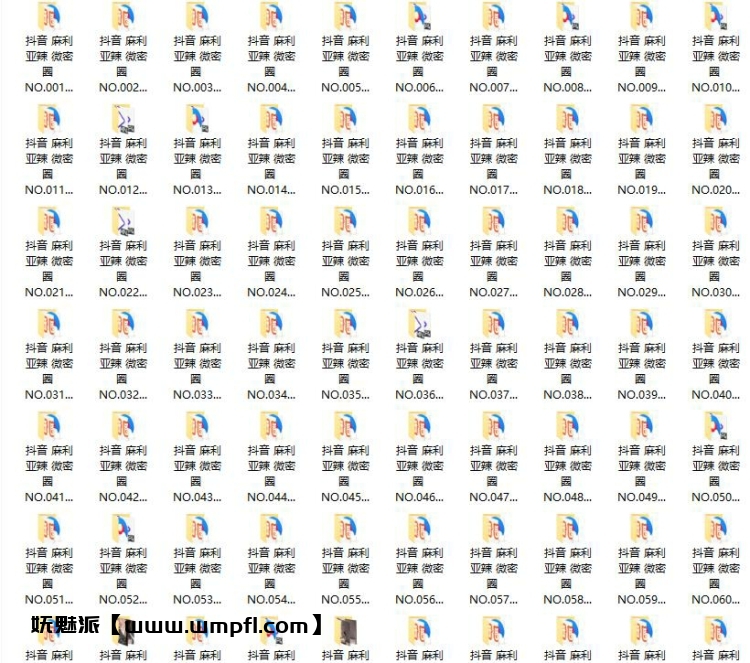Click the 'NO.051...' file name
The height and width of the screenshot is (663, 750).
[x=49, y=599]
